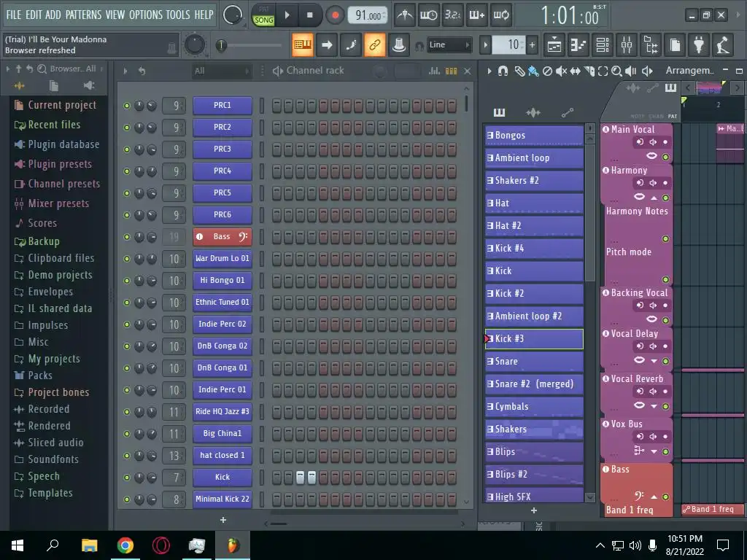Open the EDIT menu

click(x=34, y=15)
